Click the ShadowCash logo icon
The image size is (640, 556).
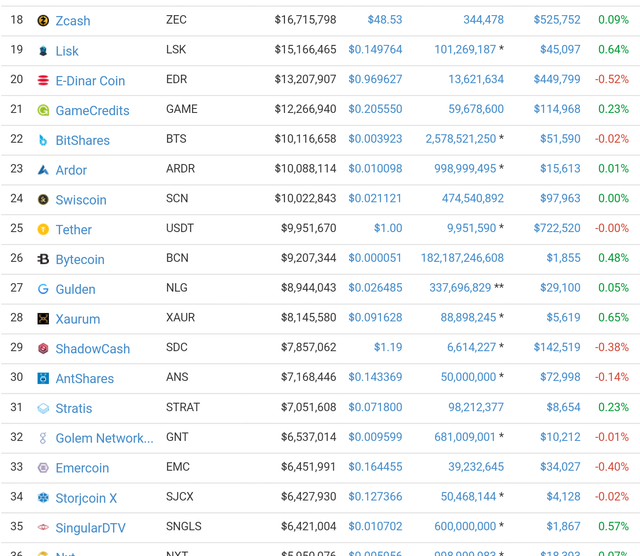click(43, 349)
